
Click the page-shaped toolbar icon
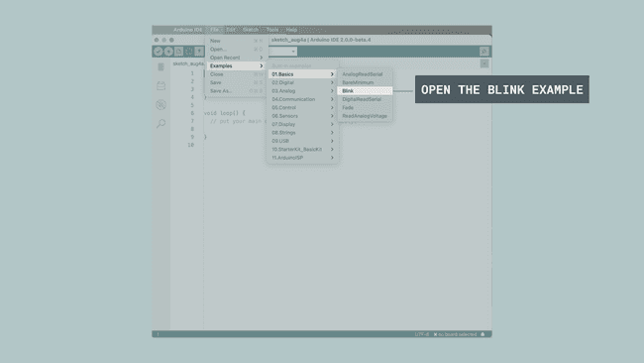tap(178, 52)
